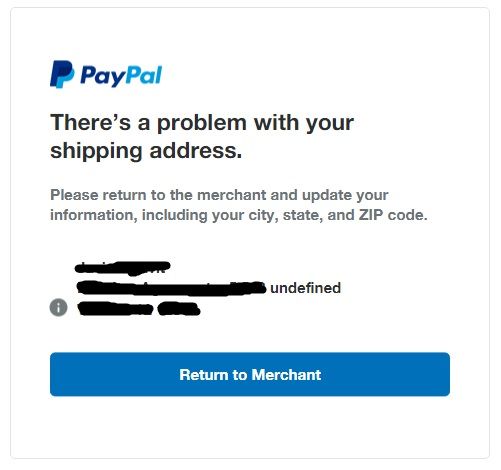Click the 'update your' words in description

pyautogui.click(x=345, y=195)
